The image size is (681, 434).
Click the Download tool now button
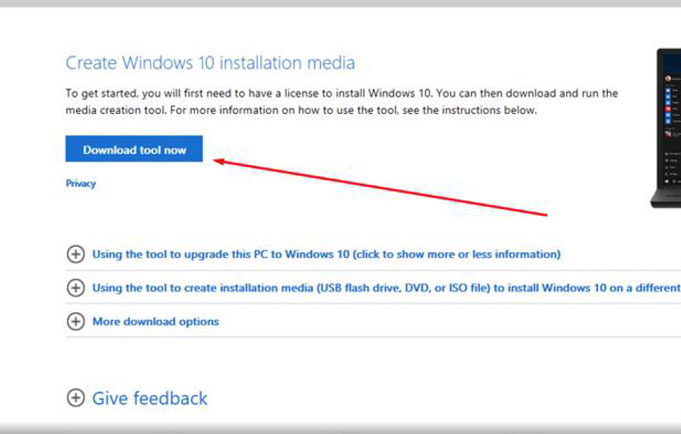134,150
